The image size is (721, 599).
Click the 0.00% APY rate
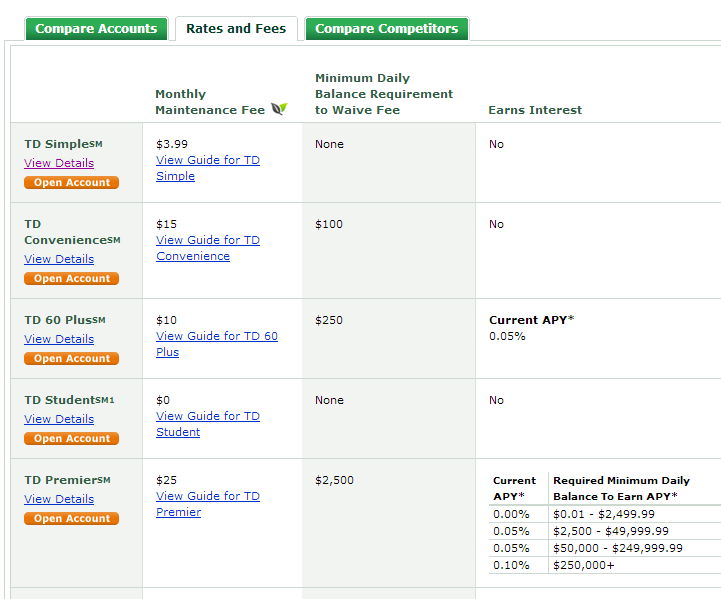click(511, 514)
